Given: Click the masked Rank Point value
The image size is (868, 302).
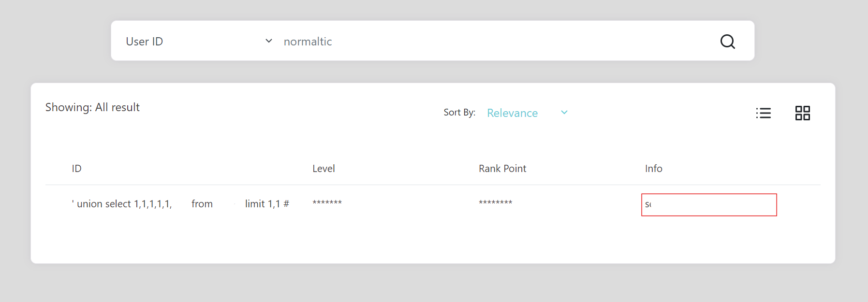Looking at the screenshot, I should [495, 203].
